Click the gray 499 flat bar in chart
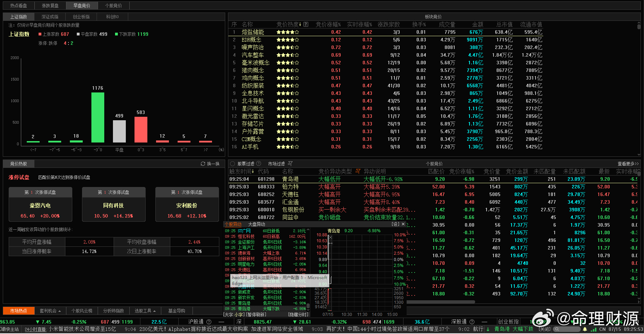 click(119, 131)
